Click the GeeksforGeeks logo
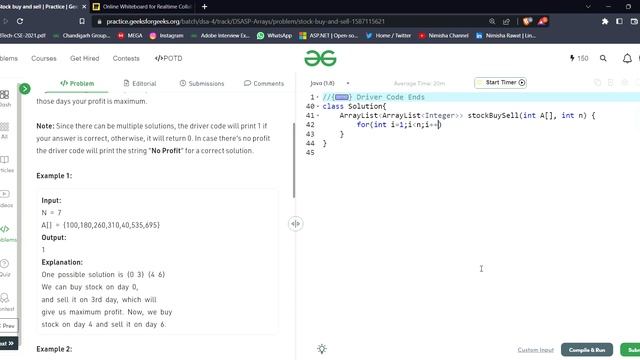Viewport: 640px width, 360px height. tap(320, 58)
